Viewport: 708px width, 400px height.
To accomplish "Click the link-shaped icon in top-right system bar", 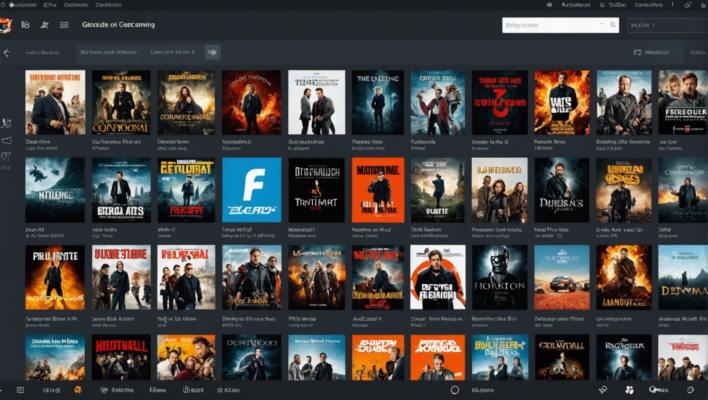I will [688, 5].
